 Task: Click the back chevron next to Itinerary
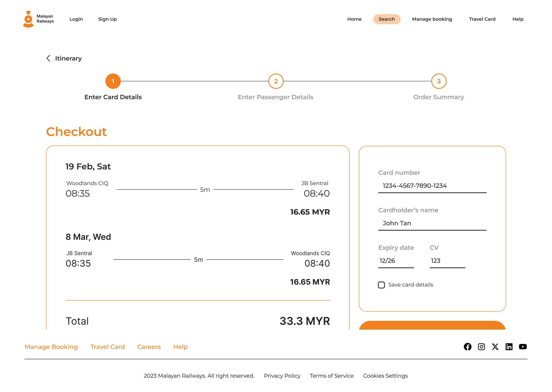coord(48,58)
